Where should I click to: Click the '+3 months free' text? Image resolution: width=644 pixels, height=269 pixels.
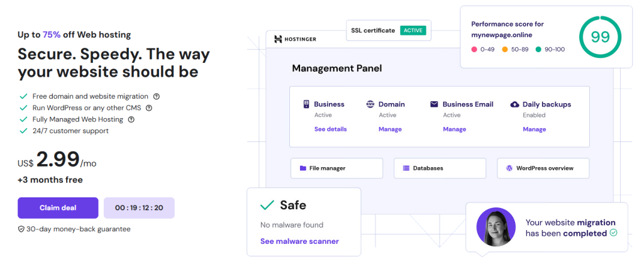50,180
